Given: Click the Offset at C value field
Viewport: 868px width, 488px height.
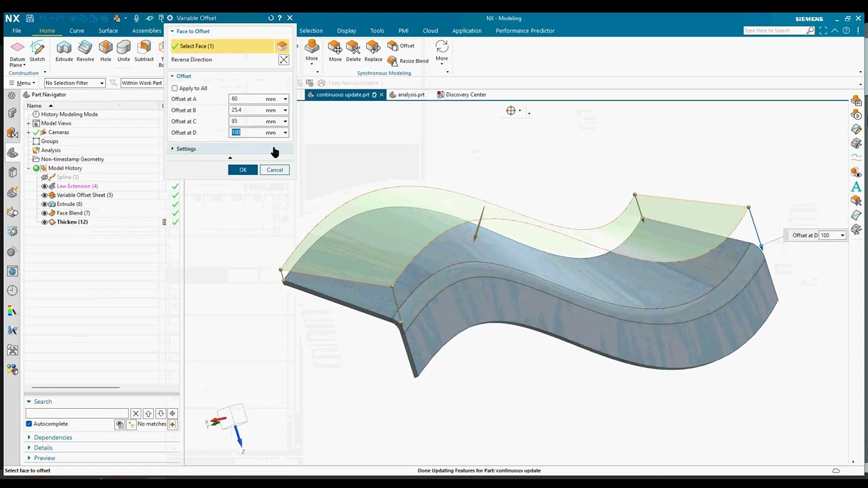Looking at the screenshot, I should point(247,121).
